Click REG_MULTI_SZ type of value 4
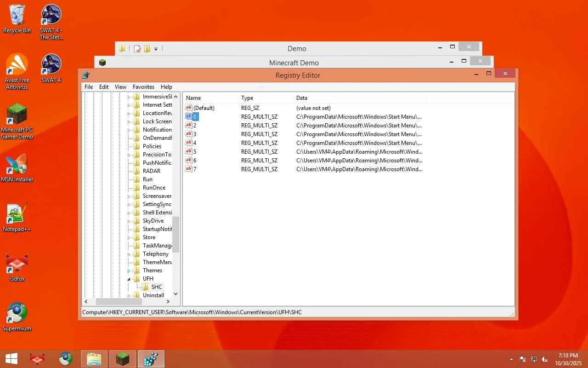588x368 pixels. point(259,143)
